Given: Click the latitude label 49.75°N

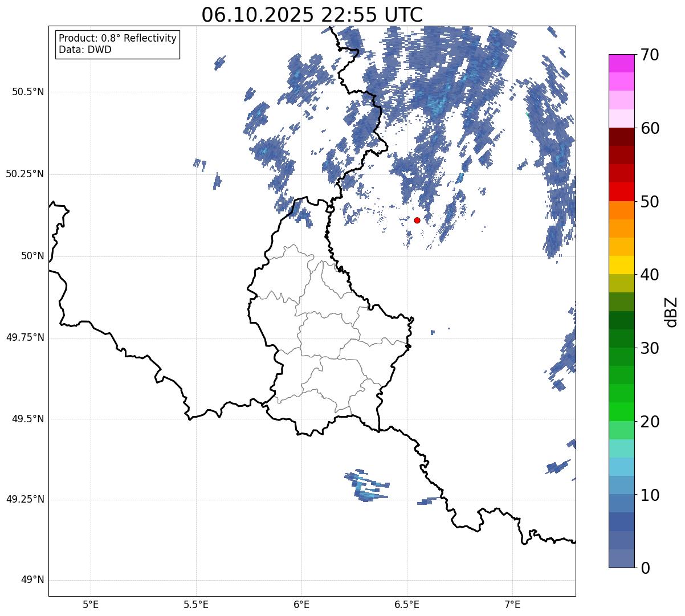Looking at the screenshot, I should [x=25, y=337].
